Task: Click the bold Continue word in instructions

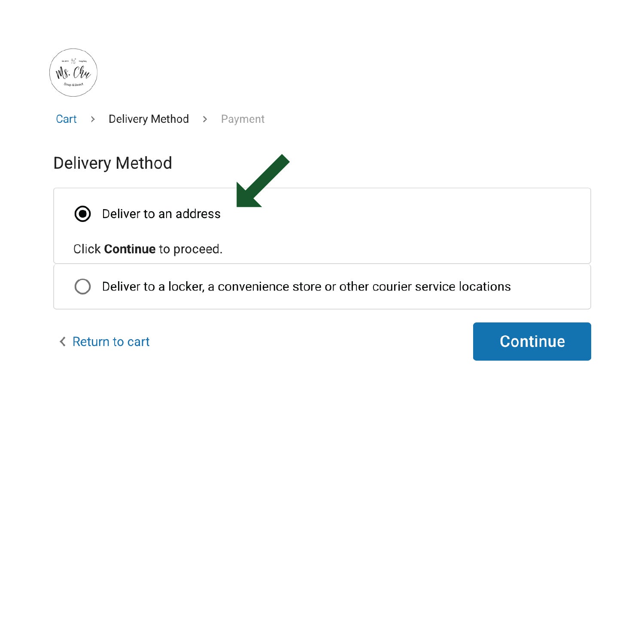Action: [x=130, y=249]
